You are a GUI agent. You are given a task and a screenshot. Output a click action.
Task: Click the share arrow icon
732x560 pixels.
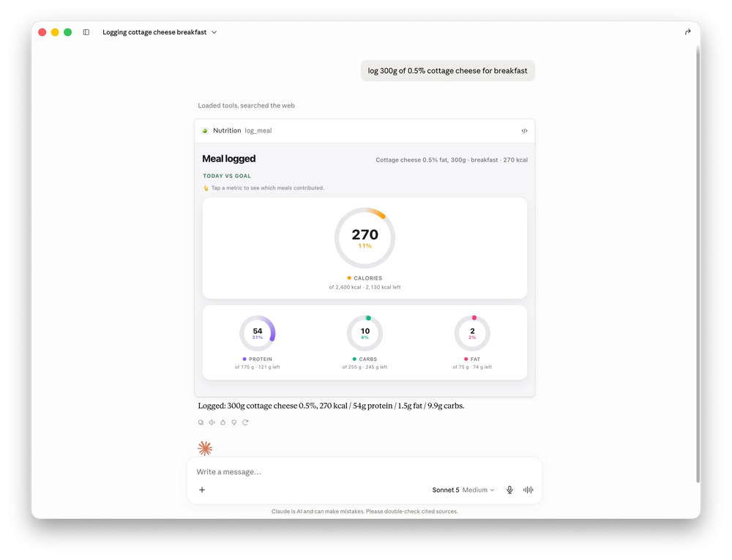pos(687,31)
